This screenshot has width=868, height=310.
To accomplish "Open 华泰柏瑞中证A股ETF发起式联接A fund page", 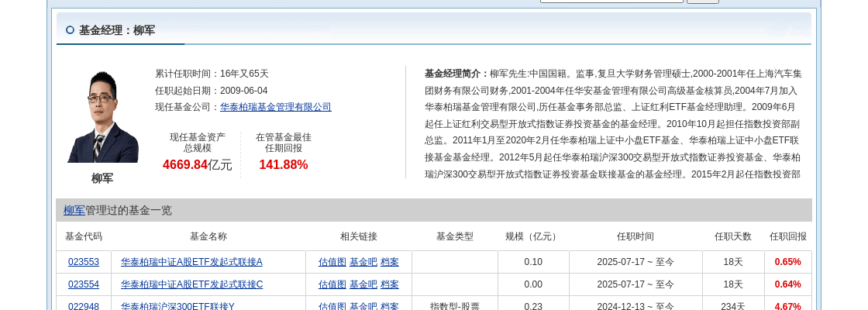I will pyautogui.click(x=191, y=262).
